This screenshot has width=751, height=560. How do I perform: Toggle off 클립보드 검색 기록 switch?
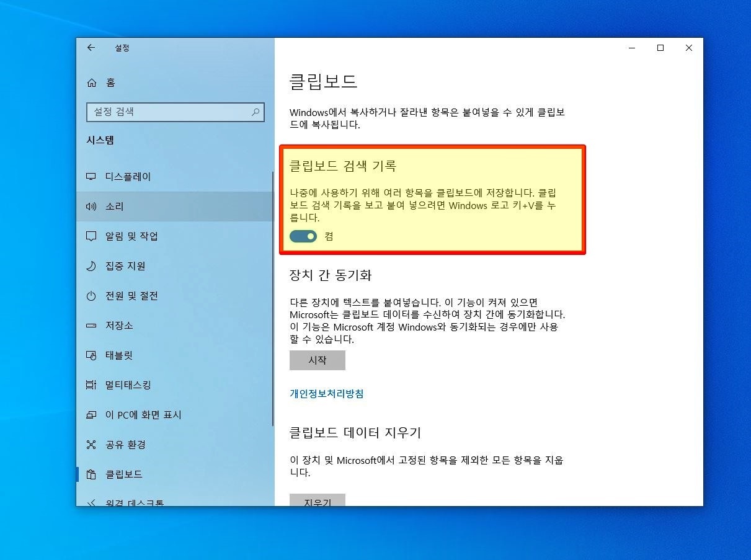(x=303, y=236)
